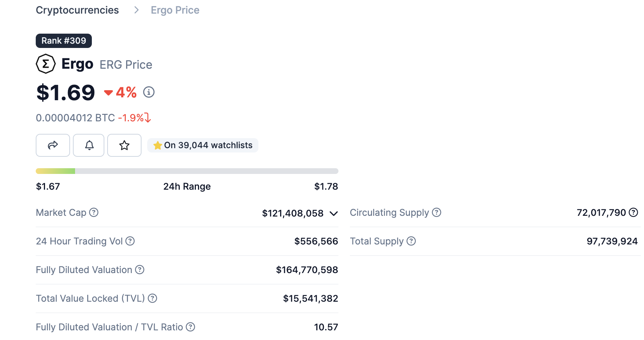This screenshot has width=644, height=340.
Task: Toggle BTC price conversion arrow icon
Action: pos(148,118)
